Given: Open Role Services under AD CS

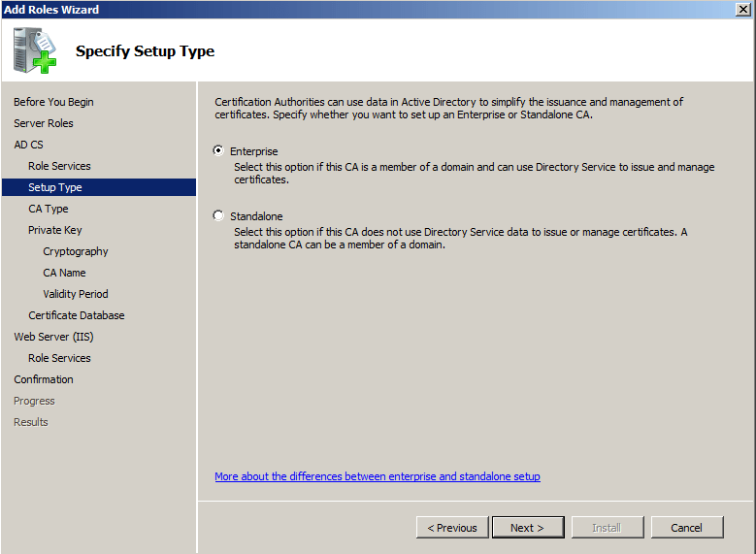Looking at the screenshot, I should (x=59, y=166).
